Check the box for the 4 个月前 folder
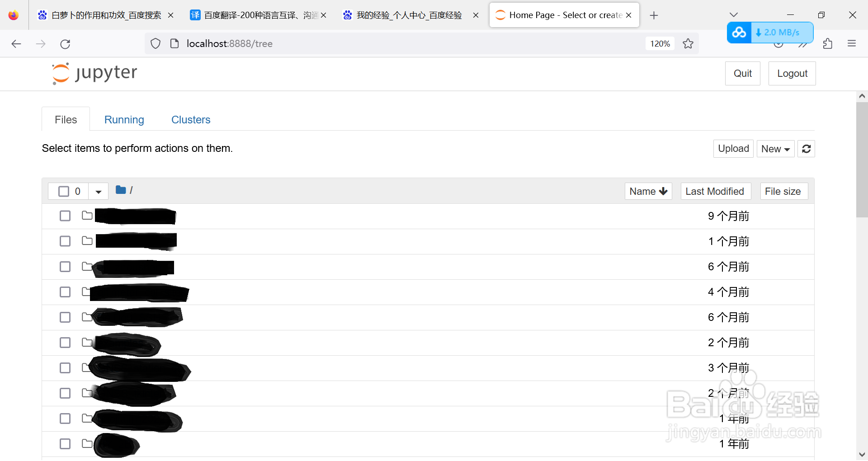This screenshot has width=868, height=461. pos(65,292)
